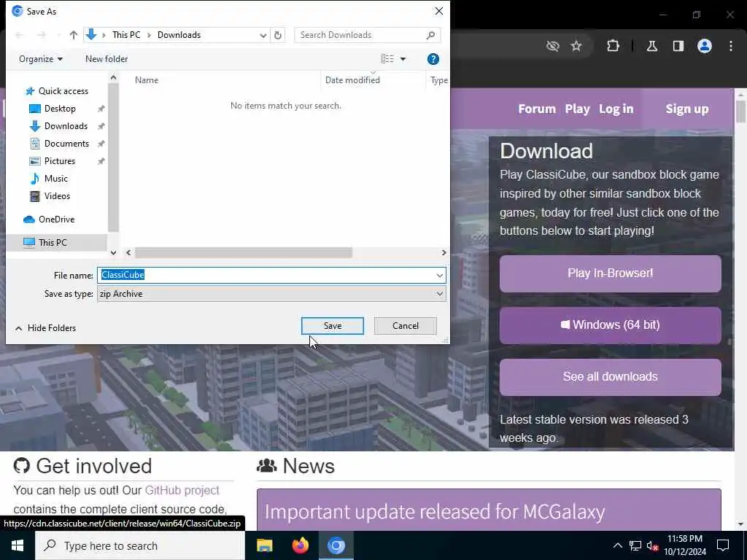
Task: Open the MCGalaxy important update news item
Action: [435, 512]
